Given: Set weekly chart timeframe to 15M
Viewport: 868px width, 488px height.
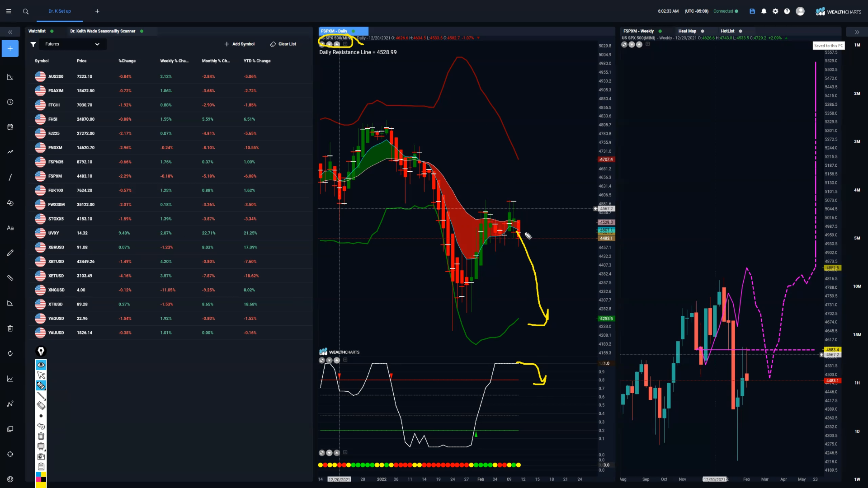Looking at the screenshot, I should 857,335.
